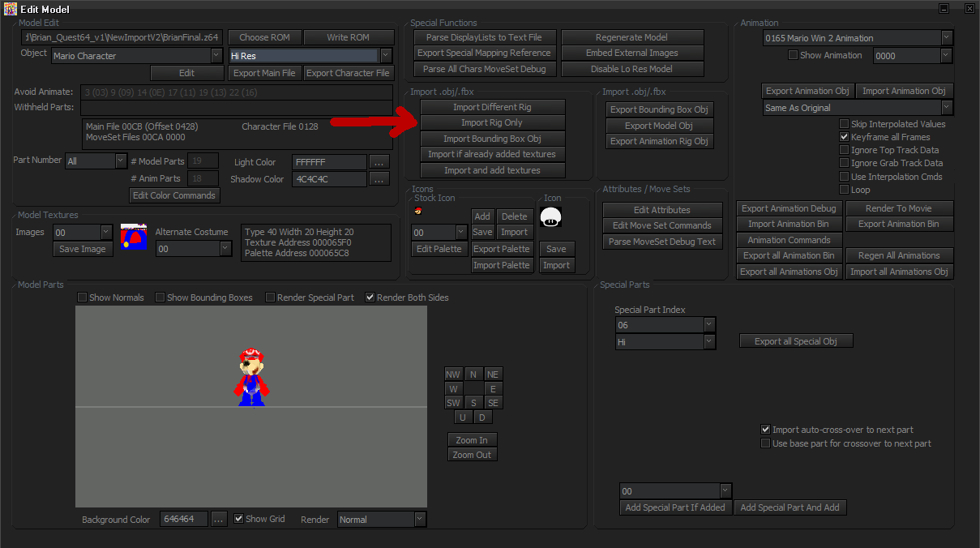The width and height of the screenshot is (980, 548).
Task: Enable Show Normals in Model Parts
Action: [x=82, y=298]
